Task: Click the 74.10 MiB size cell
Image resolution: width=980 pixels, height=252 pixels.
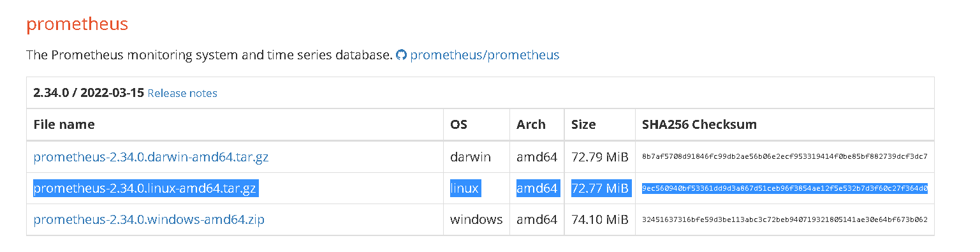Action: tap(600, 219)
